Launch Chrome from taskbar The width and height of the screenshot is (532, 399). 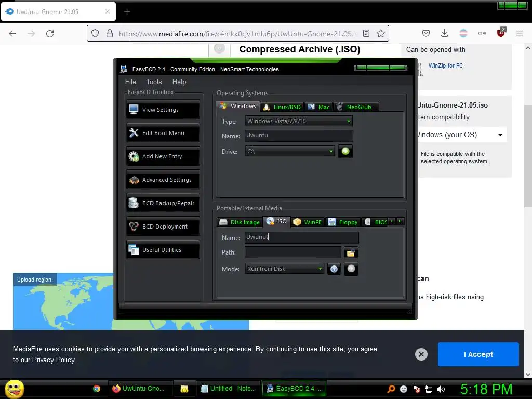[97, 389]
